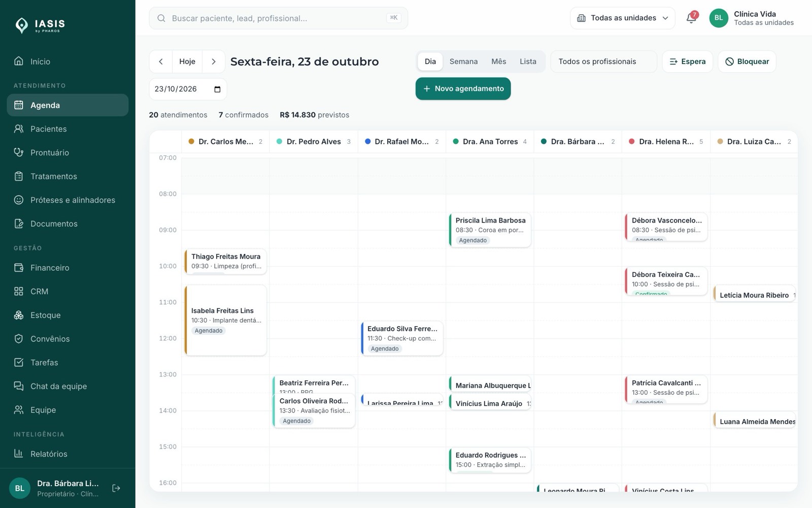
Task: Open Pacientes in the sidebar
Action: [x=67, y=129]
